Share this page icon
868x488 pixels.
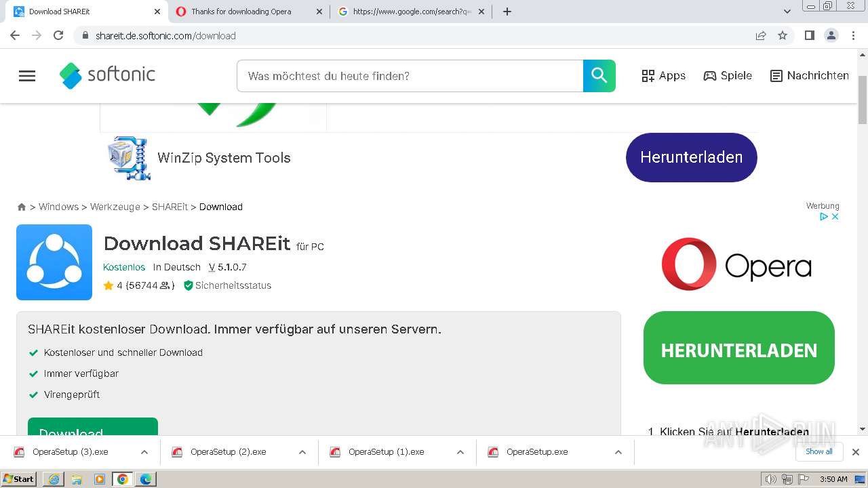[761, 35]
